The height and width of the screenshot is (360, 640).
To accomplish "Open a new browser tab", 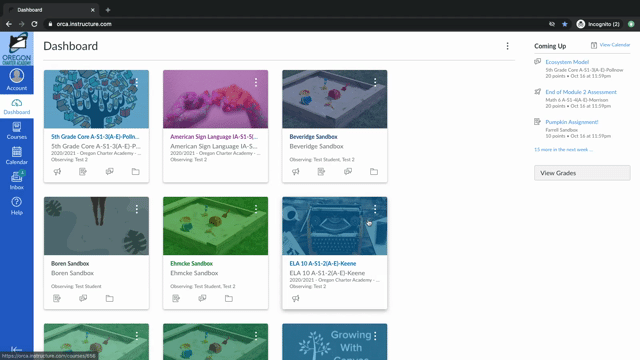I will pos(108,10).
